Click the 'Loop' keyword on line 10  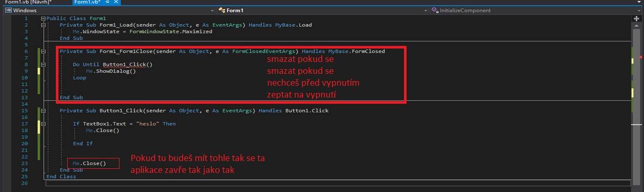[80, 78]
